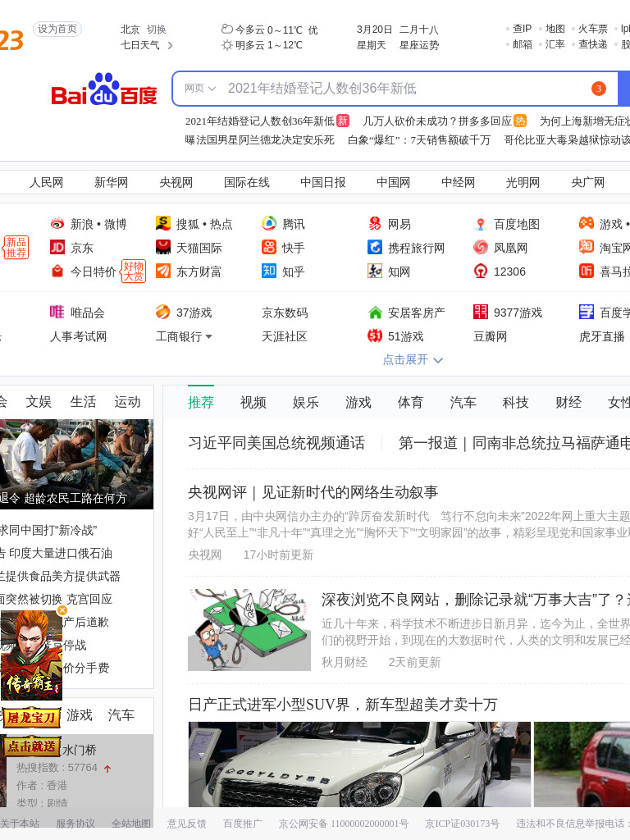Open 豆瓣网 link
Screen dimensions: 630x840
tap(491, 336)
